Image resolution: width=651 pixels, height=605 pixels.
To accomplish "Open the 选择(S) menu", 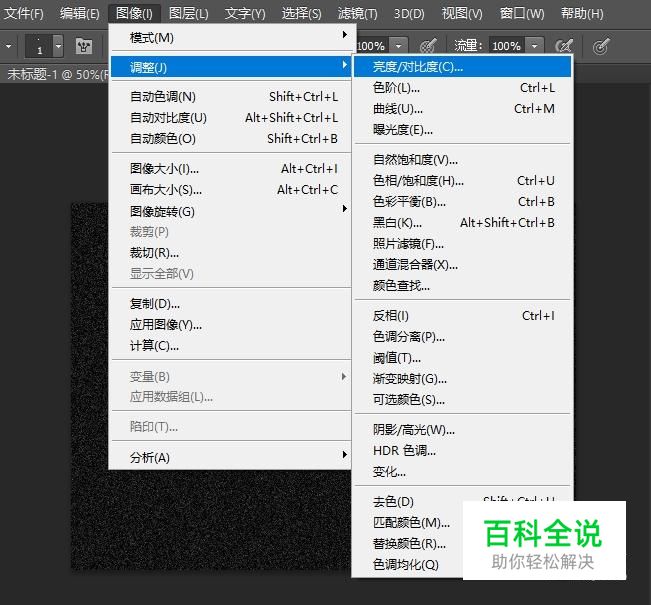I will (301, 14).
